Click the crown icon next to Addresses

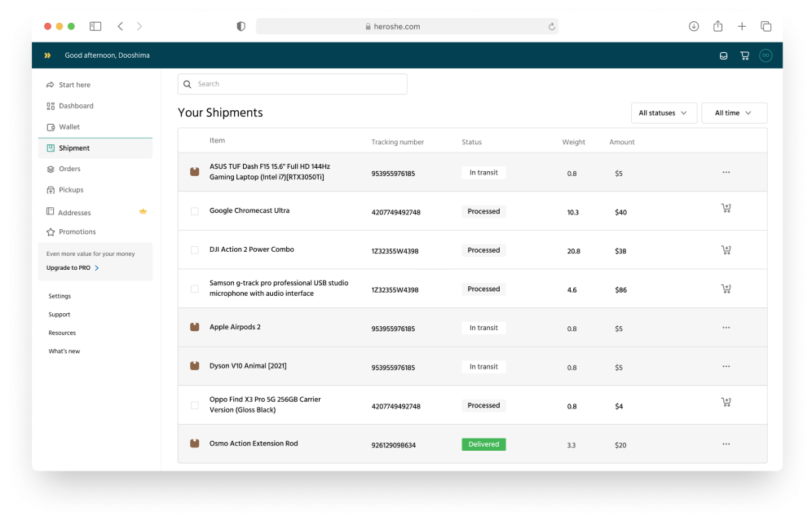(x=143, y=211)
